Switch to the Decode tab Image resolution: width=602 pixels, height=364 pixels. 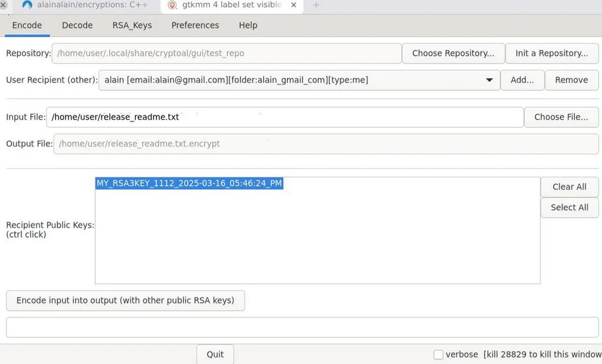pos(77,25)
